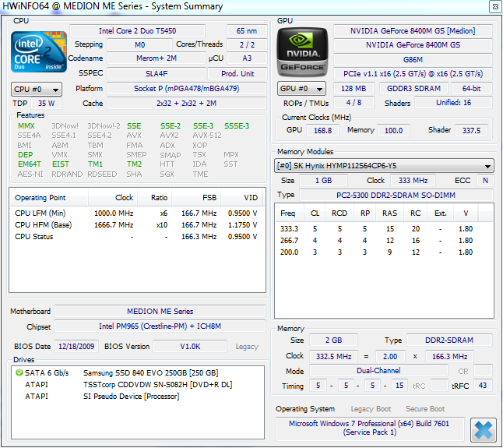The height and width of the screenshot is (448, 503).
Task: Click the tRFC value 43 field
Action: (x=483, y=386)
